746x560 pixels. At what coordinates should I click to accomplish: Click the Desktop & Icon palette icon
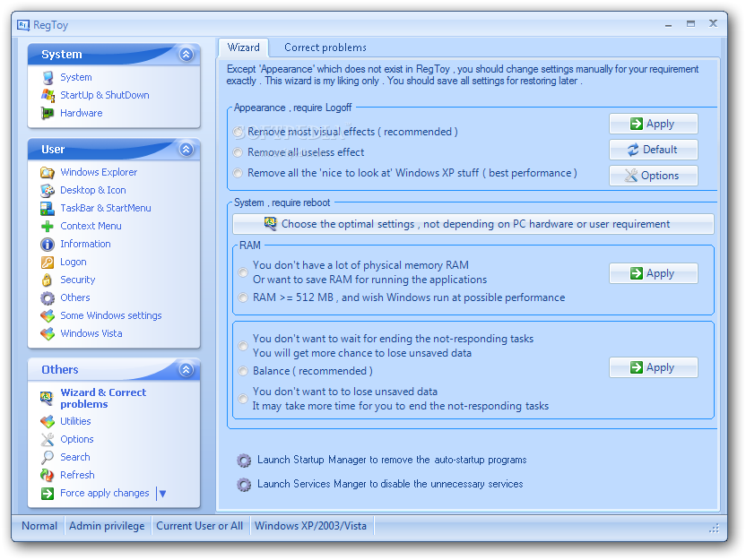(x=48, y=190)
